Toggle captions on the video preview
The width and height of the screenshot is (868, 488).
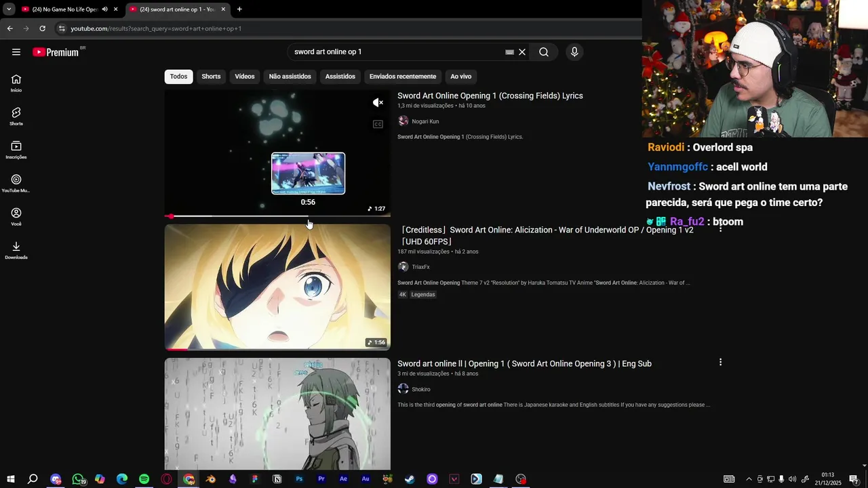(378, 124)
